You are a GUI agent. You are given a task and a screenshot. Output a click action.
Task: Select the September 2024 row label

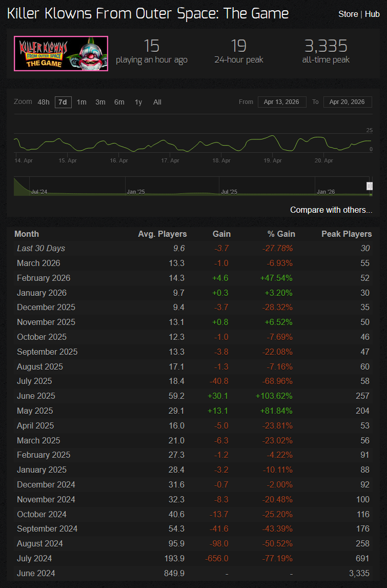[x=47, y=529]
